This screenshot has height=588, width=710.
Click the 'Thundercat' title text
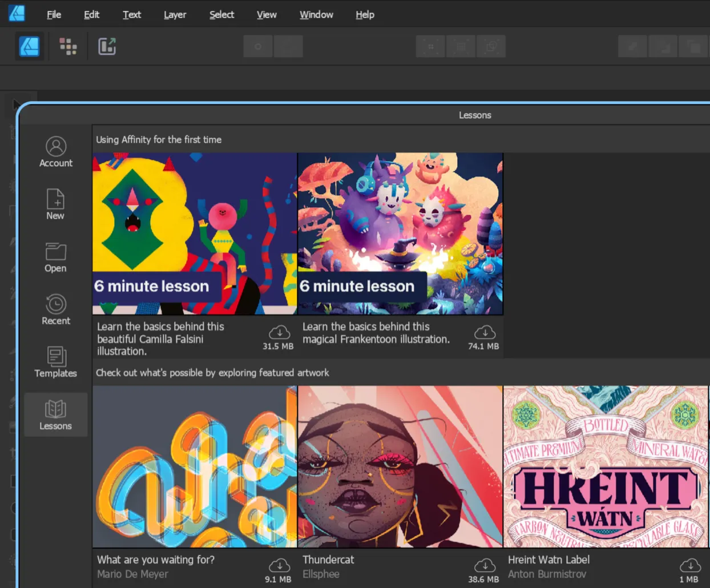pyautogui.click(x=328, y=559)
